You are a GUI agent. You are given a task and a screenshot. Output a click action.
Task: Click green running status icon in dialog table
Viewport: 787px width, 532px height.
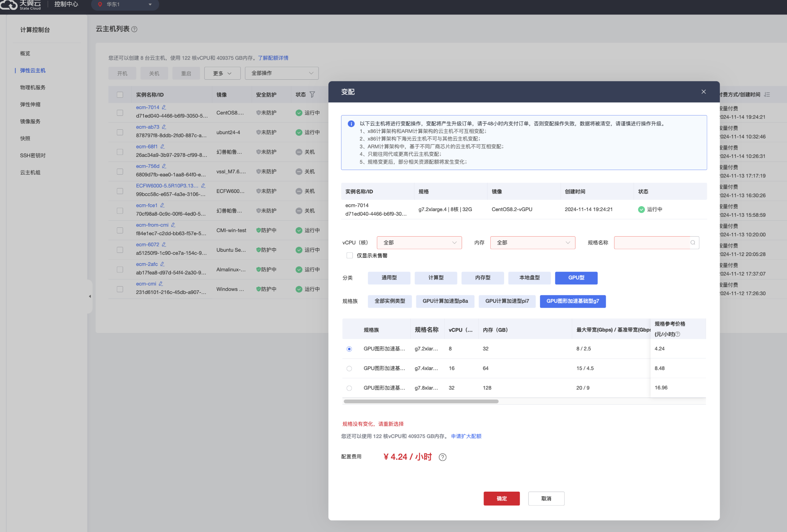tap(641, 209)
